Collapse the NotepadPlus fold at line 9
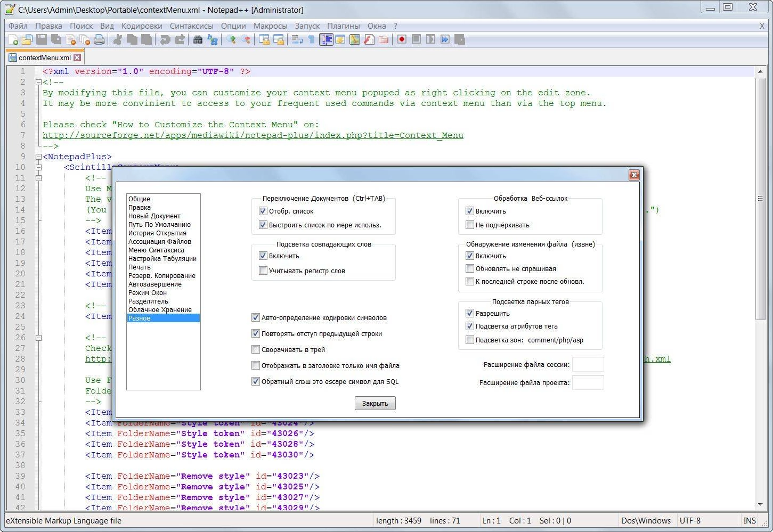The height and width of the screenshot is (532, 773). coord(38,157)
